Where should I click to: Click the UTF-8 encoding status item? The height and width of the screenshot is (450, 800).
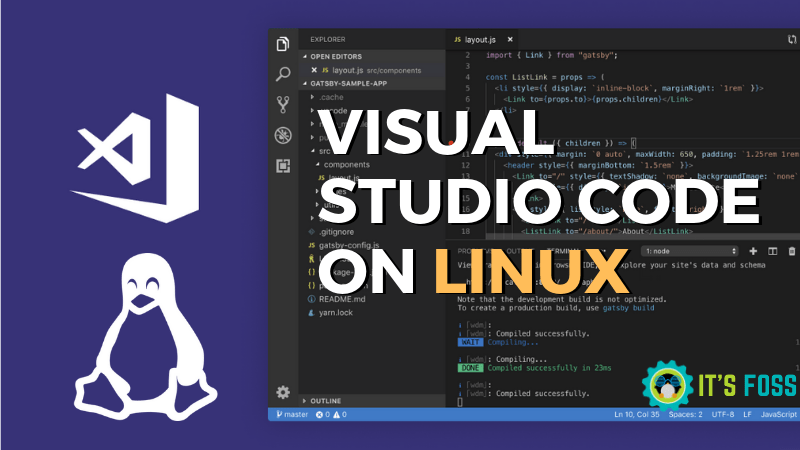click(x=722, y=414)
